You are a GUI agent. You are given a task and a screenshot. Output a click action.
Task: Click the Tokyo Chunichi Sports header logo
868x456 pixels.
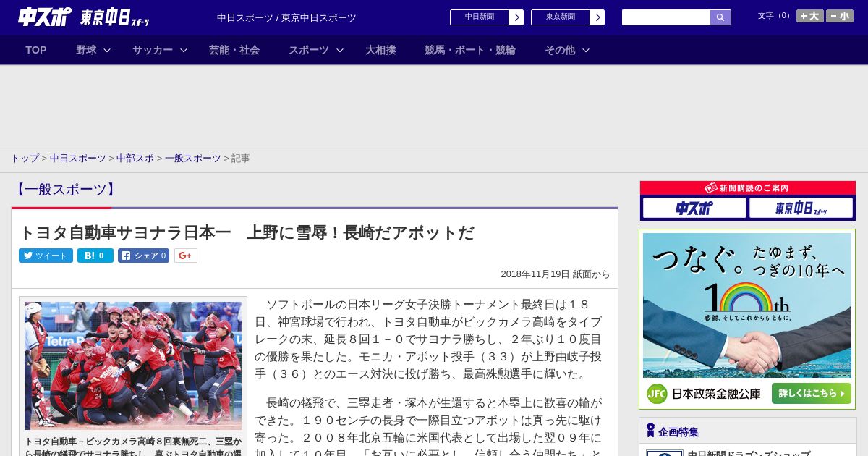(x=115, y=18)
